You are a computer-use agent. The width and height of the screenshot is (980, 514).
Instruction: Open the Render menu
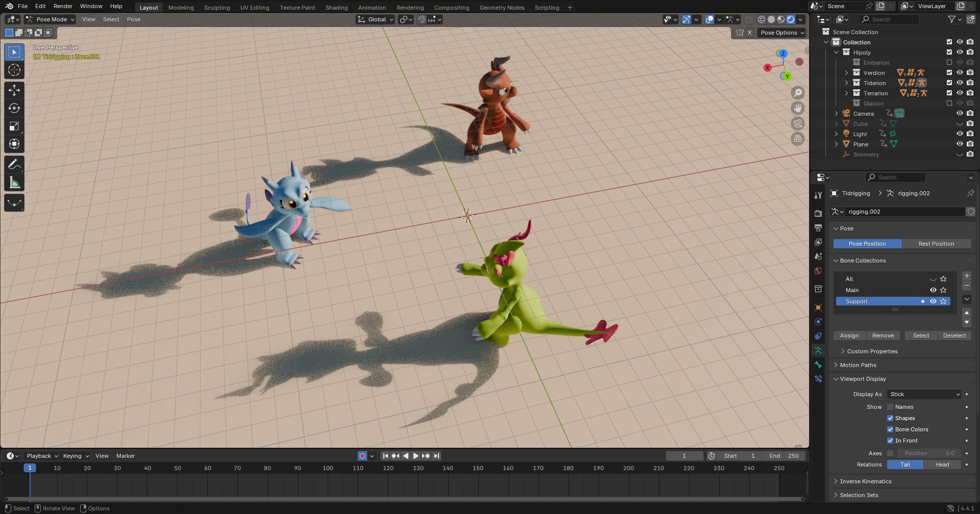tap(63, 6)
